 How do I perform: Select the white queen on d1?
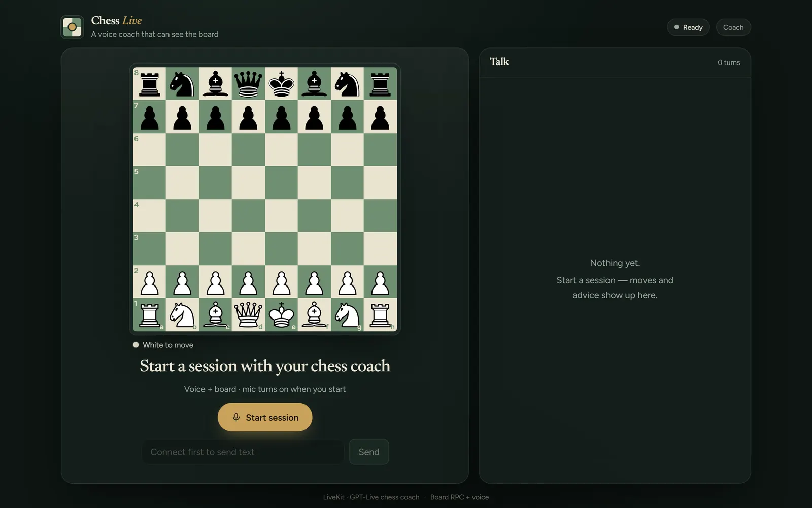point(248,314)
